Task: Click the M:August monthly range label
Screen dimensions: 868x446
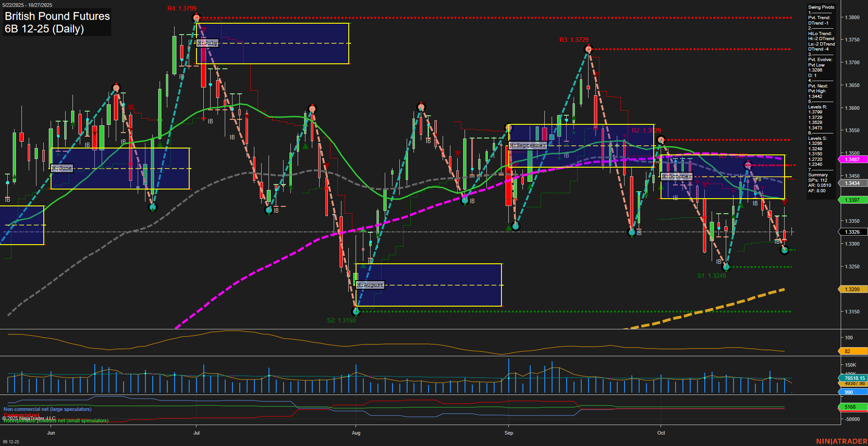Action: (x=370, y=285)
